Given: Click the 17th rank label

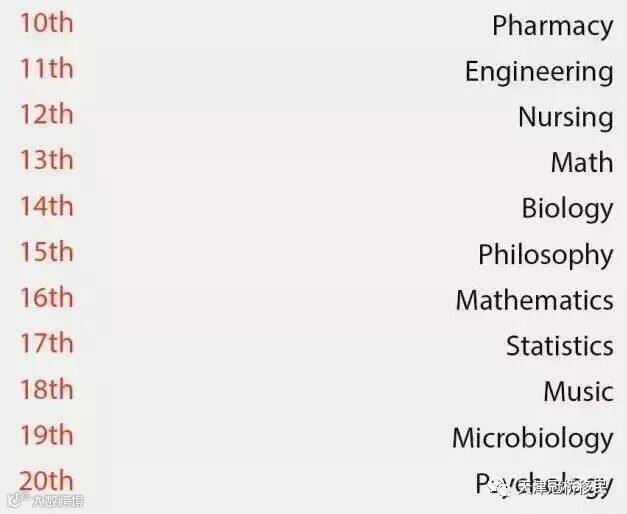Looking at the screenshot, I should (46, 343).
